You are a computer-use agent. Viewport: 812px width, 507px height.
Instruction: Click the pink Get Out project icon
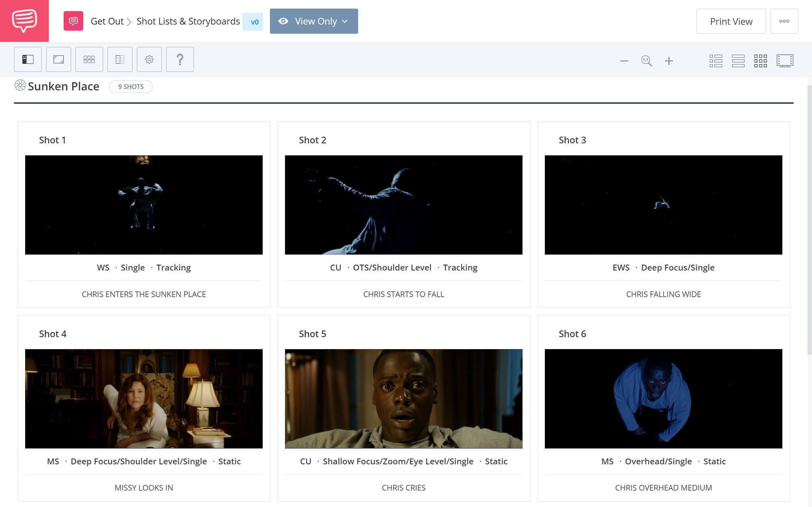pos(73,21)
